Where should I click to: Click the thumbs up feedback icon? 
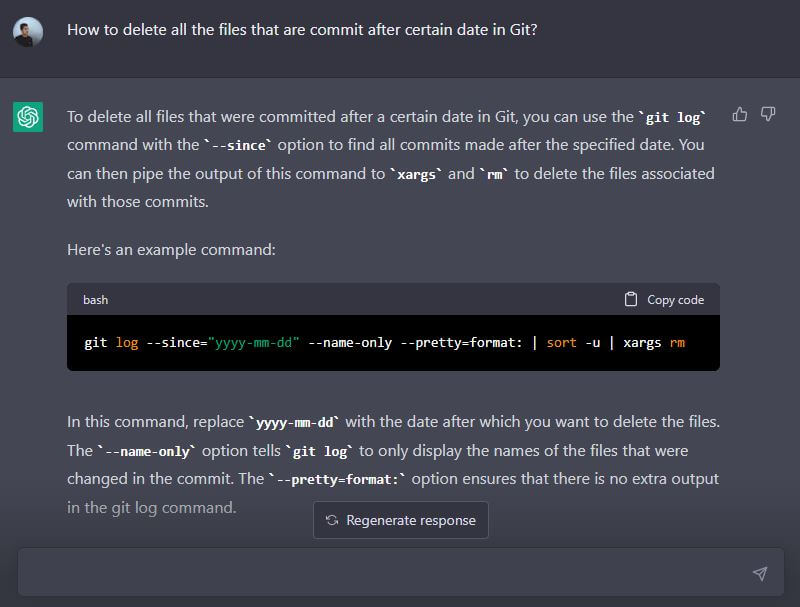click(740, 115)
